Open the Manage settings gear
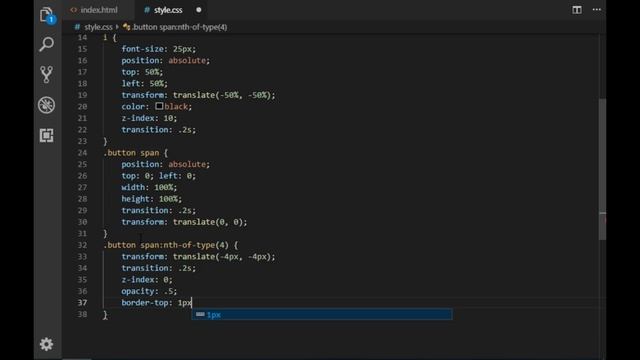 (x=47, y=344)
